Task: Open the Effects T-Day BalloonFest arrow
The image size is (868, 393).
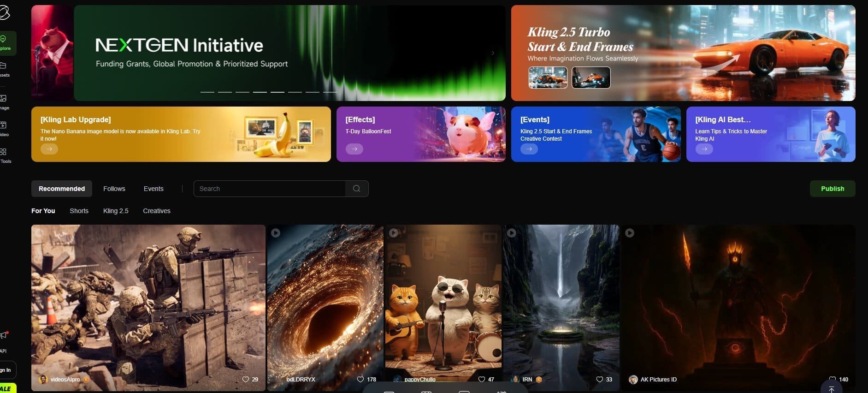Action: pos(354,149)
